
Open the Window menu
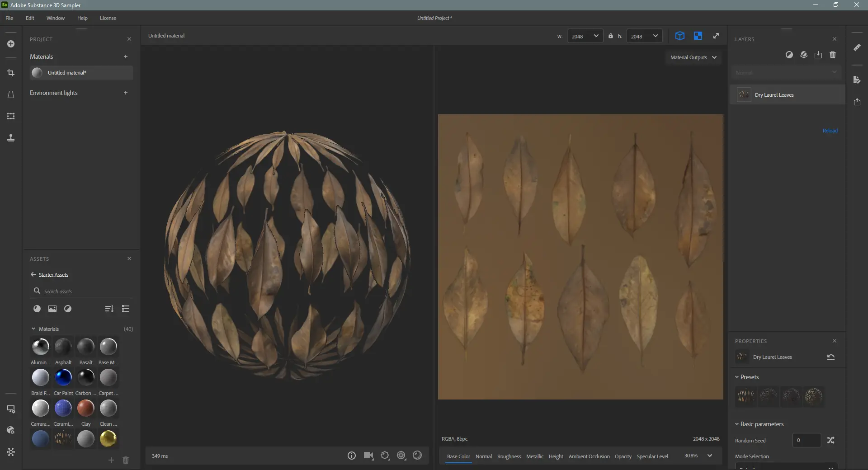tap(55, 18)
